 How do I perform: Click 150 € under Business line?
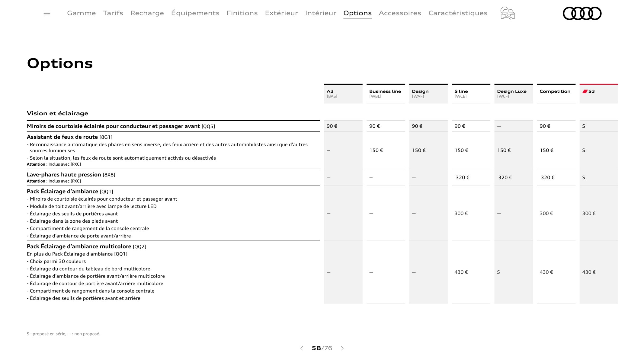[x=376, y=150]
